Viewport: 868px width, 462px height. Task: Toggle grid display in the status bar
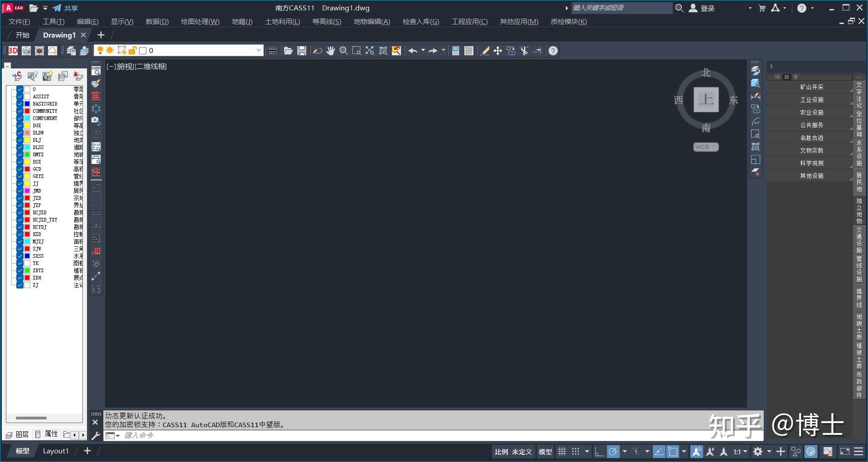tap(562, 451)
